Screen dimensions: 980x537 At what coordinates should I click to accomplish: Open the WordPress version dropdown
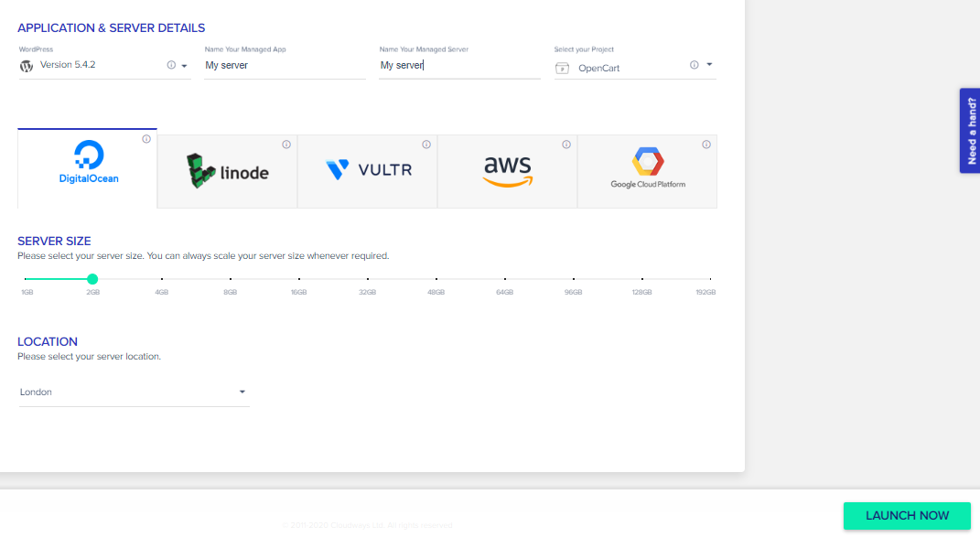click(x=184, y=66)
